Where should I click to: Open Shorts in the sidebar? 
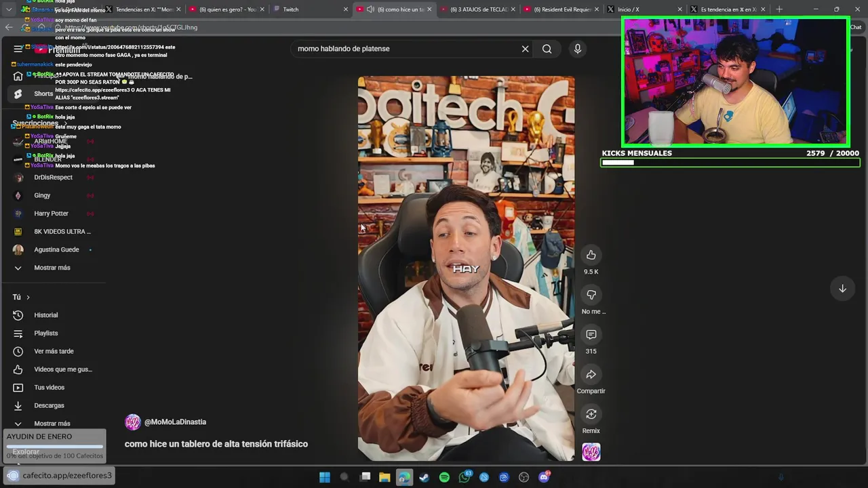(43, 94)
